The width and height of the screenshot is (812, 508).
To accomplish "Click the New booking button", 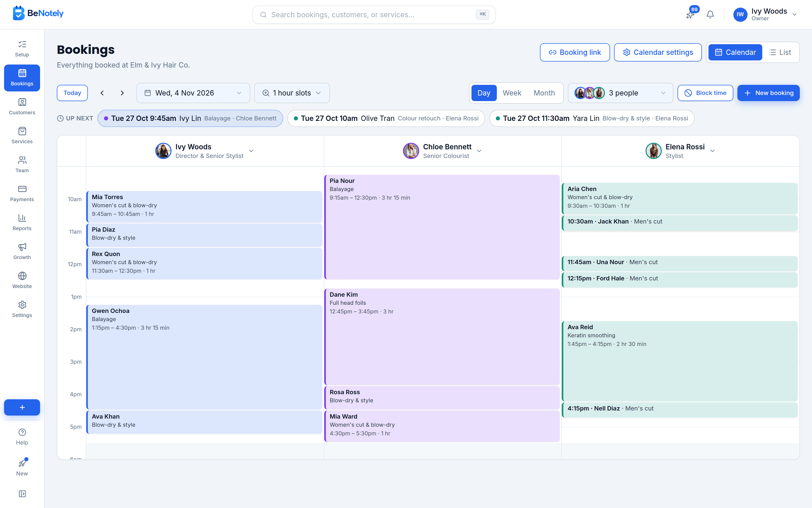I will pos(768,93).
